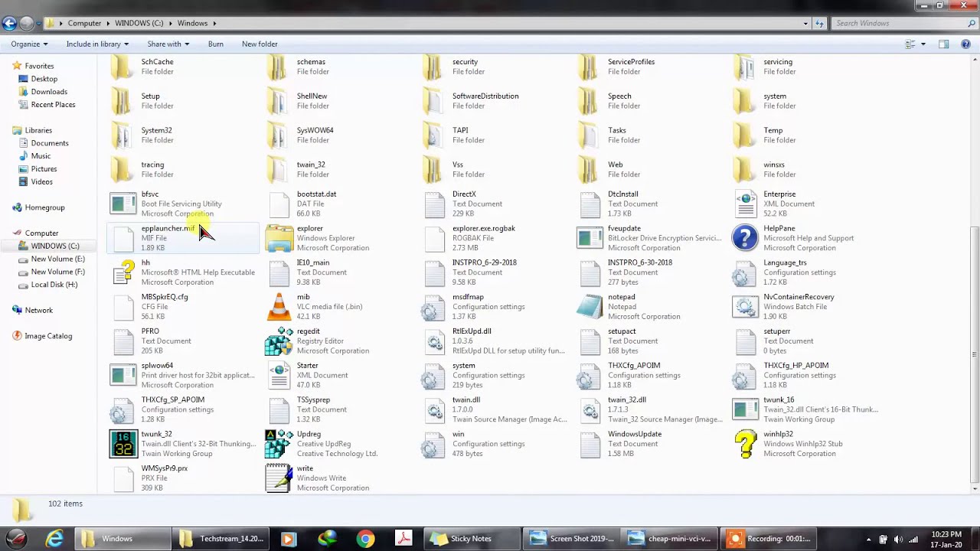Select Homegroup in the navigation pane
Viewport: 980px width, 551px height.
point(44,207)
